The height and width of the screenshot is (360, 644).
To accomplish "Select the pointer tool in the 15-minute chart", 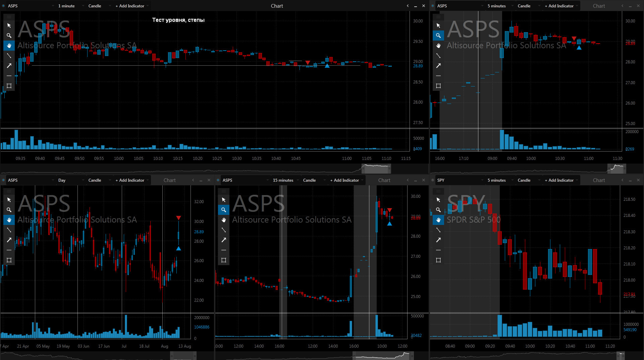I will point(224,200).
